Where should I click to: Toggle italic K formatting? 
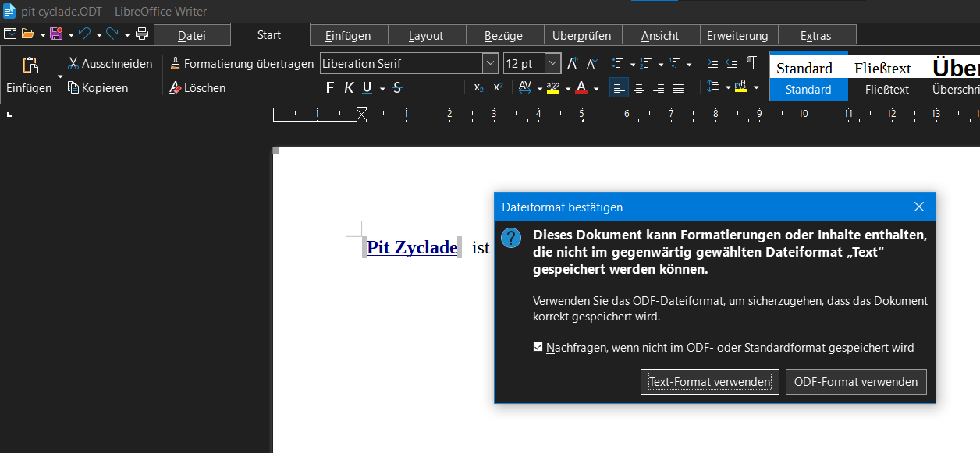tap(349, 88)
